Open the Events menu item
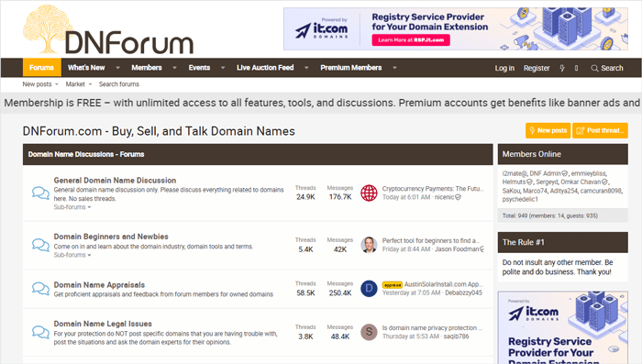This screenshot has width=642, height=364. tap(199, 68)
